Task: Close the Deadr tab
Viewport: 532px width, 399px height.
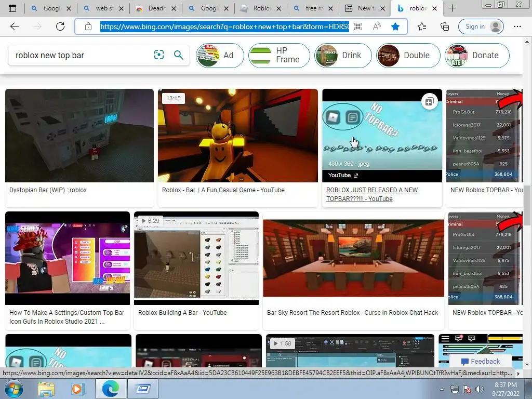Action: (x=174, y=8)
